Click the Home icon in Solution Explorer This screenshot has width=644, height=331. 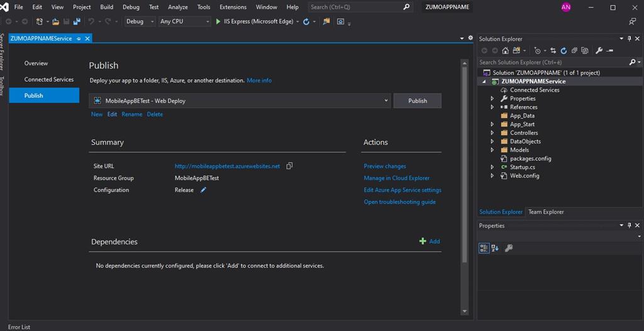tap(505, 50)
